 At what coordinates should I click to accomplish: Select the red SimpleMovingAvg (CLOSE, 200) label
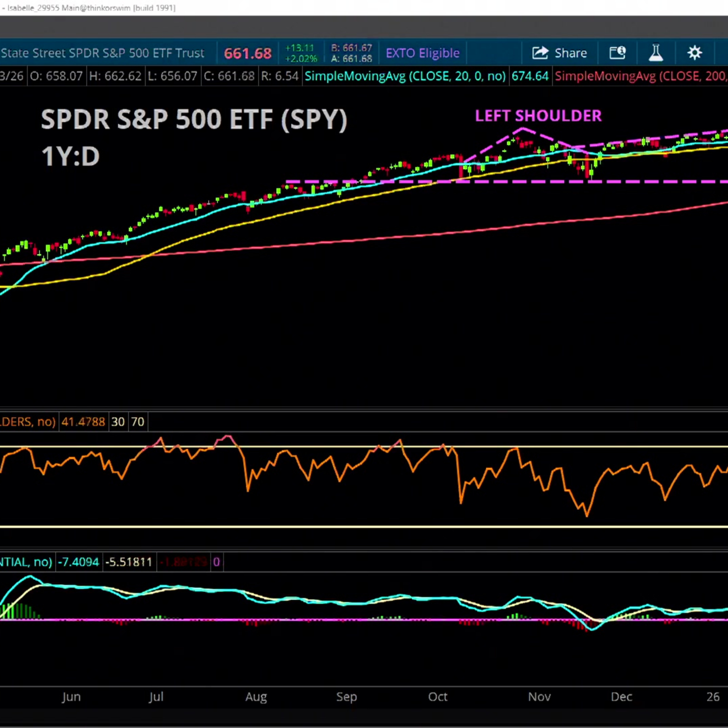(641, 76)
